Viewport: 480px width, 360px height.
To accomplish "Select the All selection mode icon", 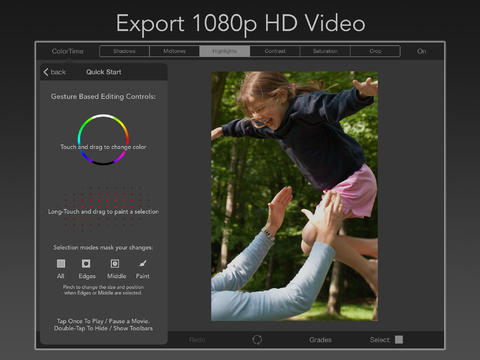I will pos(61,264).
